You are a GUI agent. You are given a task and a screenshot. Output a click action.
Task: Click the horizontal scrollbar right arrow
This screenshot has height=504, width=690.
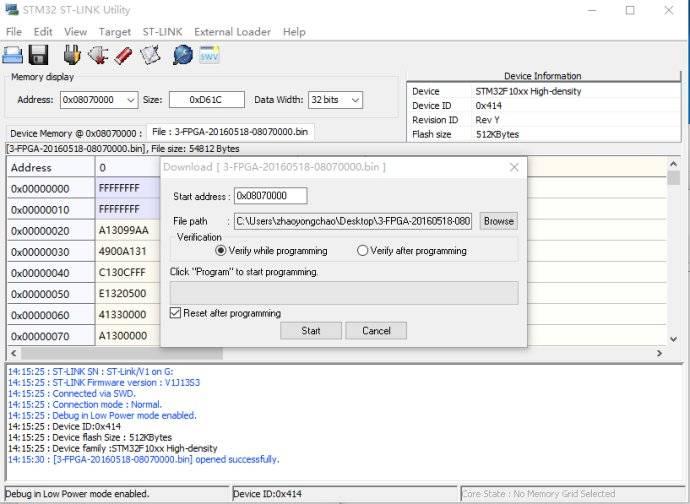click(659, 353)
